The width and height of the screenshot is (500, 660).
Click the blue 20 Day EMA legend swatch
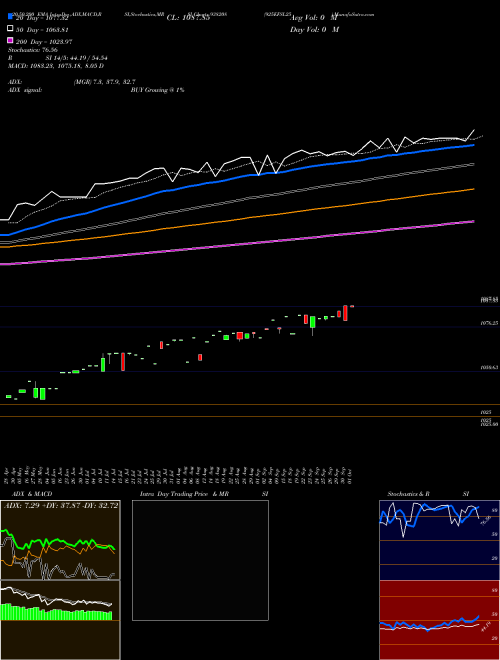pos(10,17)
